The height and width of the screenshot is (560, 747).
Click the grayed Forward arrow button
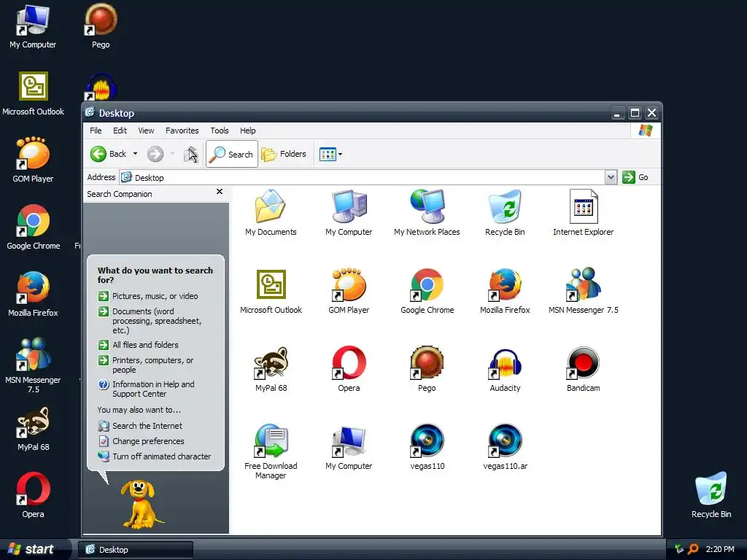tap(155, 154)
